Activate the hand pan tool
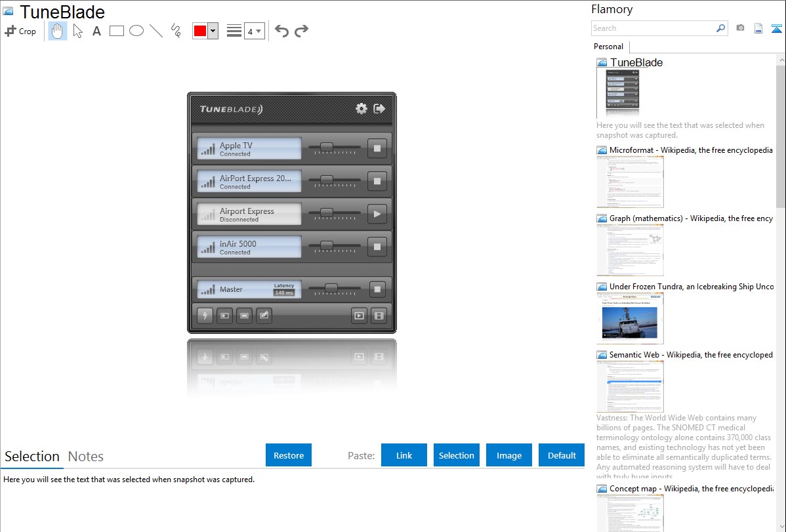The image size is (786, 532). tap(58, 31)
